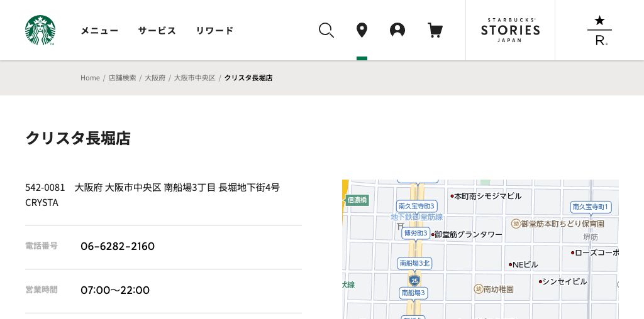Open the Starbucks Reserve star R logo

click(599, 30)
